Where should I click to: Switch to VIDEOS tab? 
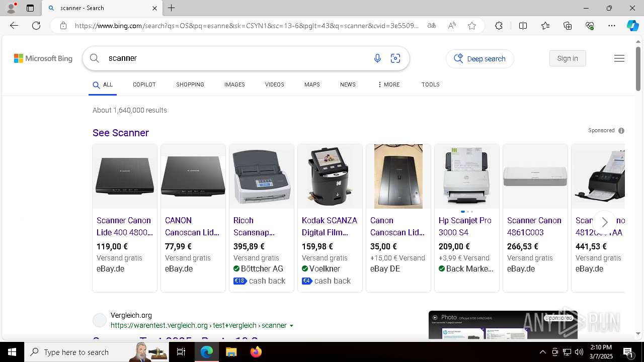(x=275, y=84)
